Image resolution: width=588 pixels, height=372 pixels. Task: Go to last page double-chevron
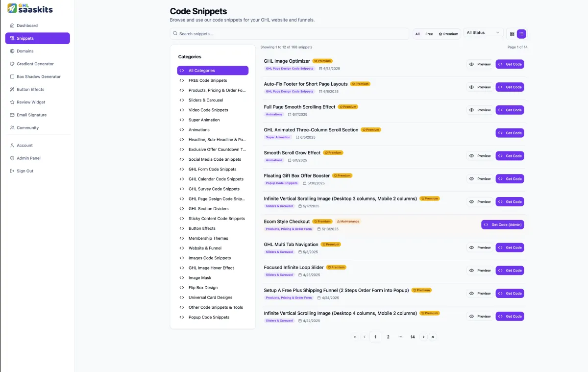[433, 337]
